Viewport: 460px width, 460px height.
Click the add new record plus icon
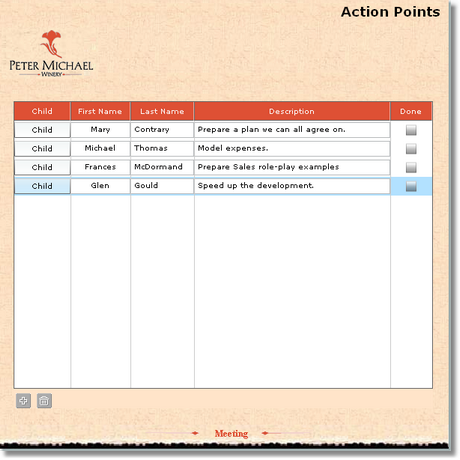pyautogui.click(x=23, y=401)
